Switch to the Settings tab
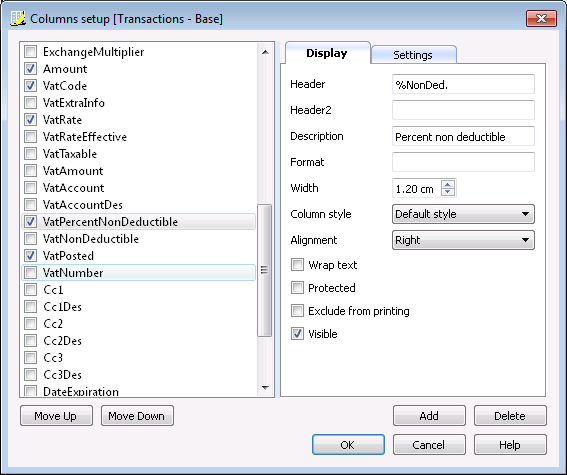567x475 pixels. (x=413, y=55)
